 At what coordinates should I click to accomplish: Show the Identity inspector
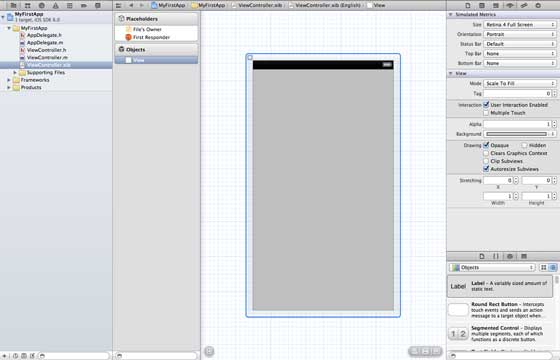click(496, 5)
